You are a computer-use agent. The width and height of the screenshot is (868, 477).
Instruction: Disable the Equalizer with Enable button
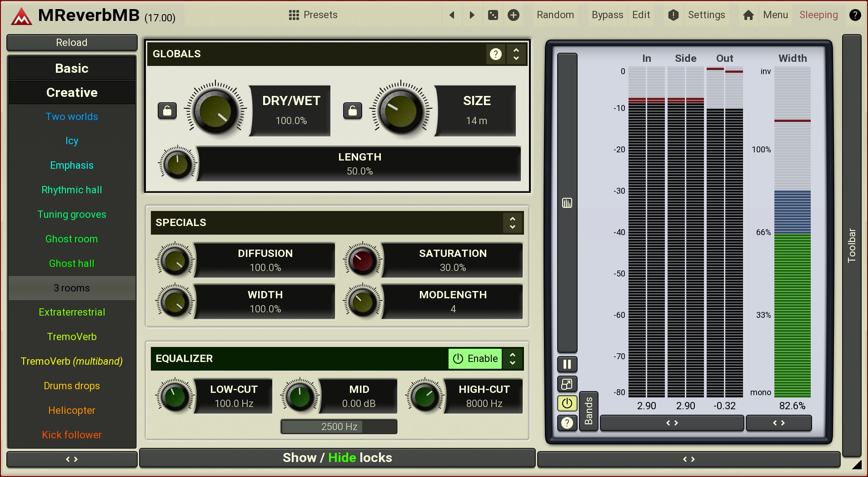(x=475, y=359)
